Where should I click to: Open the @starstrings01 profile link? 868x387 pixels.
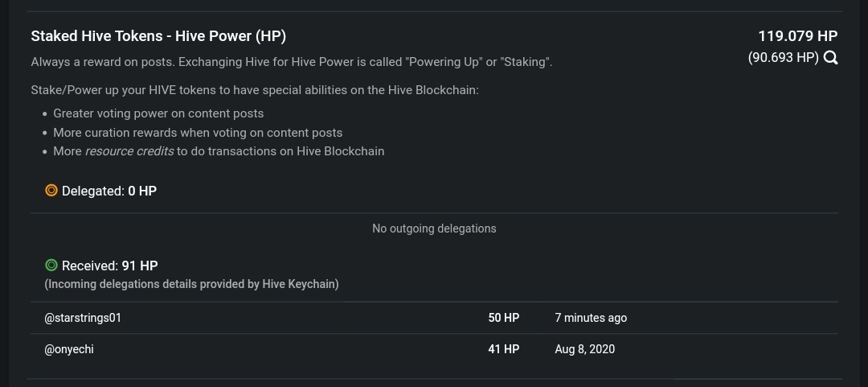coord(83,319)
